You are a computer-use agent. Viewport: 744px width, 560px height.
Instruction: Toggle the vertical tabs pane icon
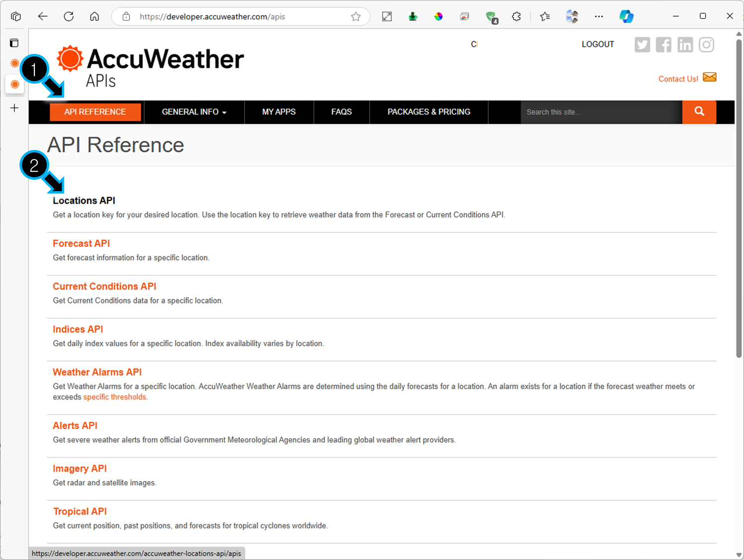point(14,43)
